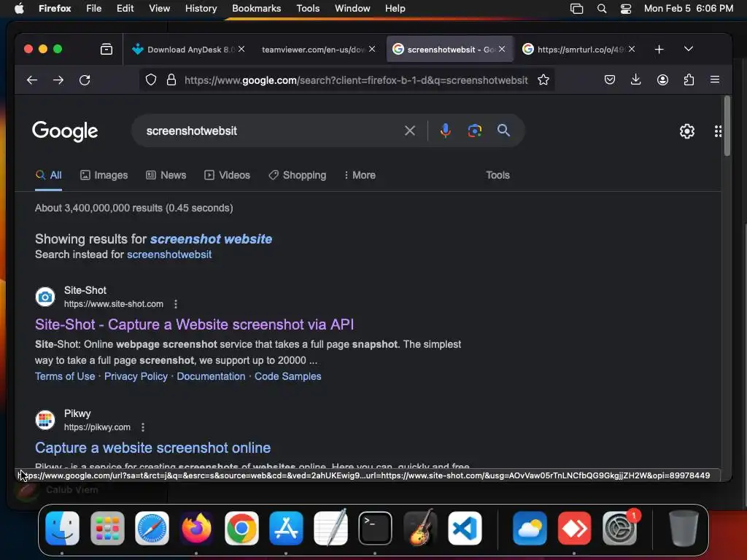Open the History menu in menu bar
This screenshot has height=560, width=747.
(x=201, y=9)
